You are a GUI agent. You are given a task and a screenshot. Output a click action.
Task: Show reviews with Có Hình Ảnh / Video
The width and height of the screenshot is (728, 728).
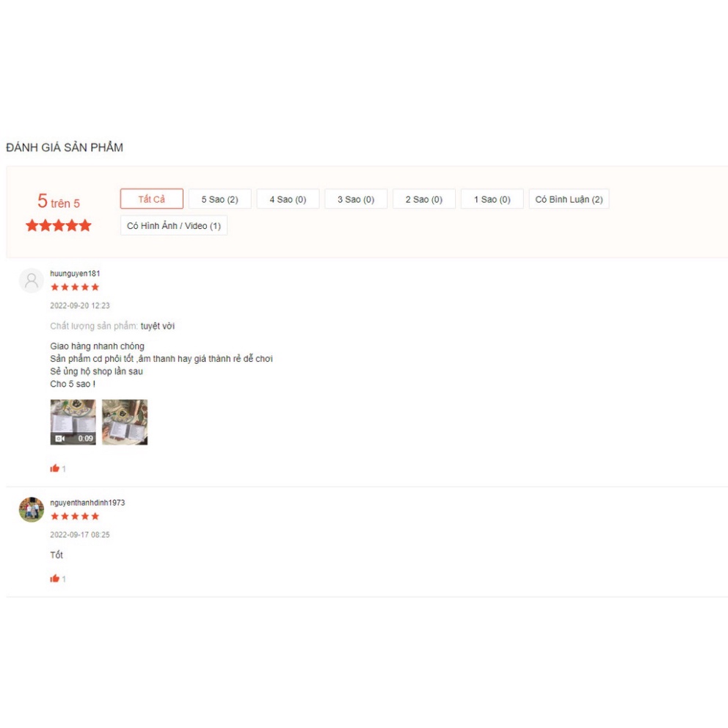174,225
